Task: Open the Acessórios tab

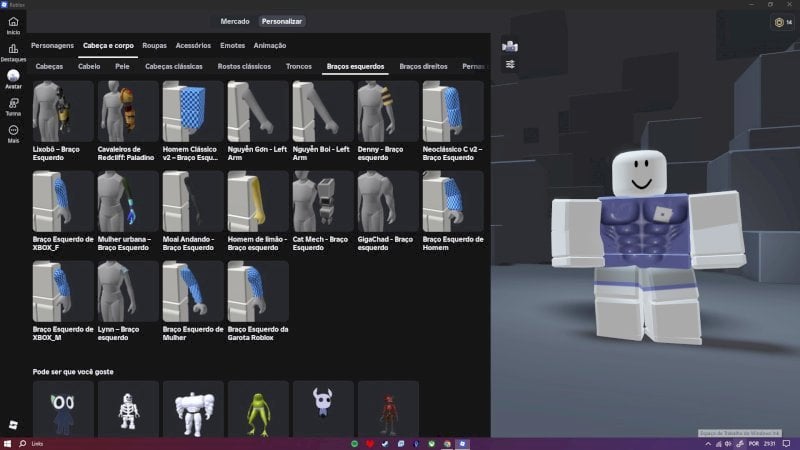Action: click(193, 45)
